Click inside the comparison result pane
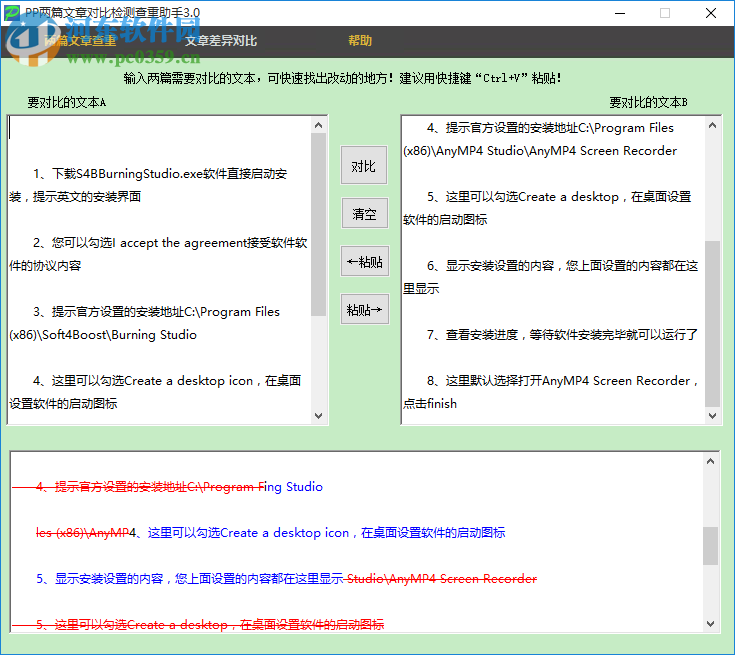The width and height of the screenshot is (735, 655). (356, 542)
